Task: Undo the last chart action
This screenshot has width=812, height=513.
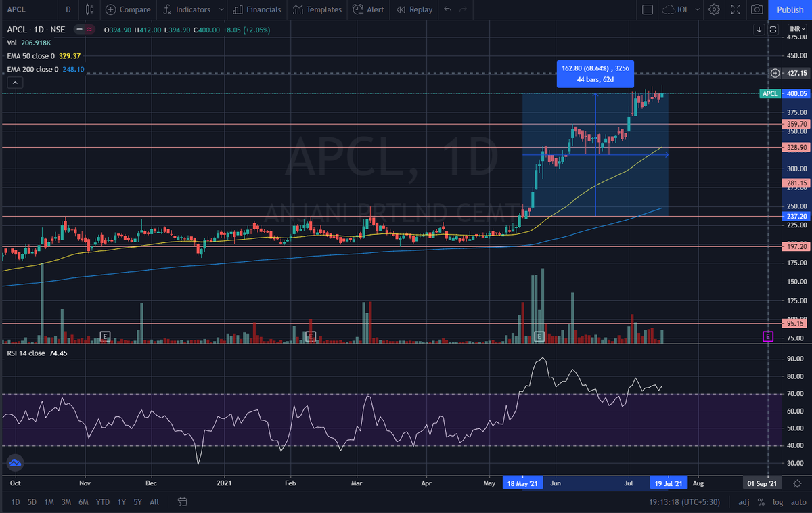Action: point(447,9)
